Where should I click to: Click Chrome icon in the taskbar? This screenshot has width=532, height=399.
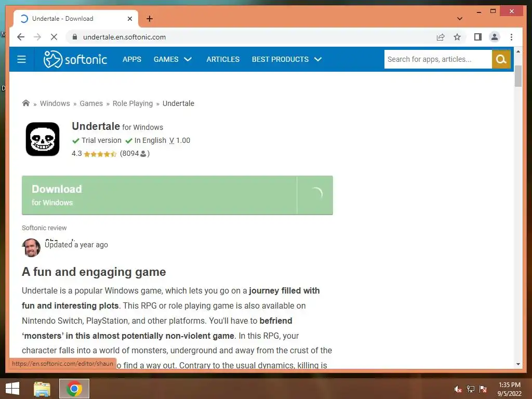point(74,389)
